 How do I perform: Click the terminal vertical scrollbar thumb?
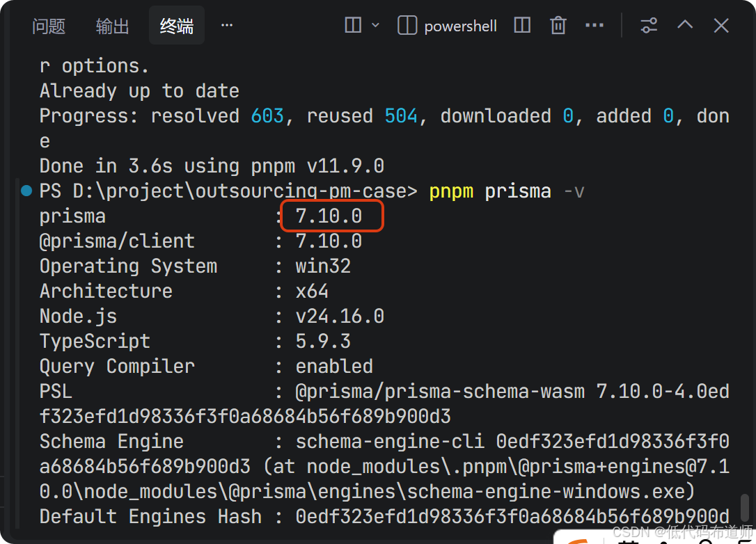(744, 507)
